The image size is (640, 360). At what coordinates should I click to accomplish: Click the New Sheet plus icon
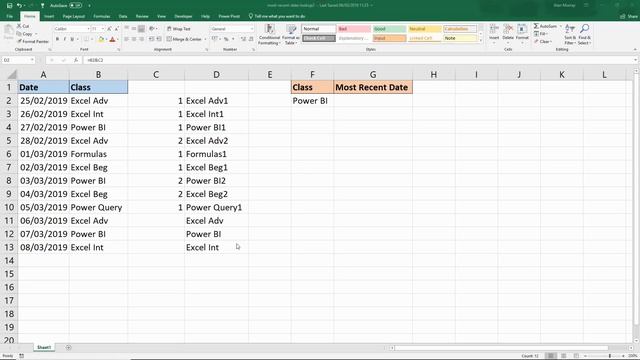pos(69,348)
